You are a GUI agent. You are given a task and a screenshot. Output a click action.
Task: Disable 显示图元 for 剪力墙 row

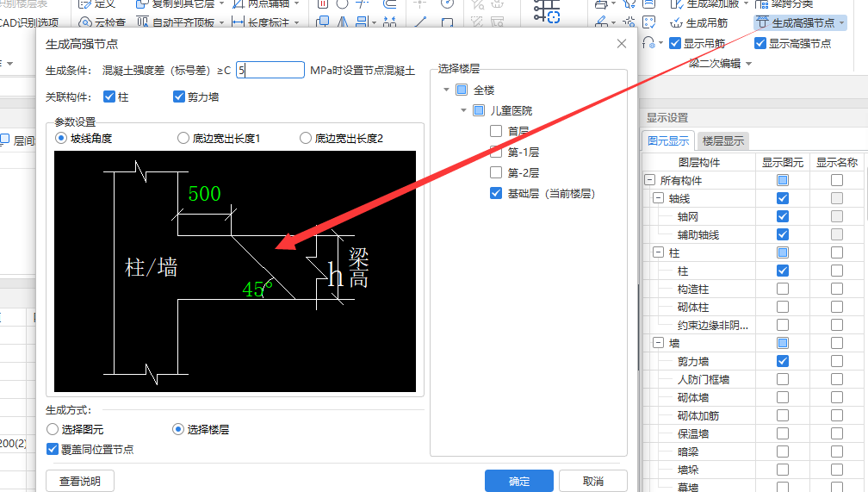(783, 361)
